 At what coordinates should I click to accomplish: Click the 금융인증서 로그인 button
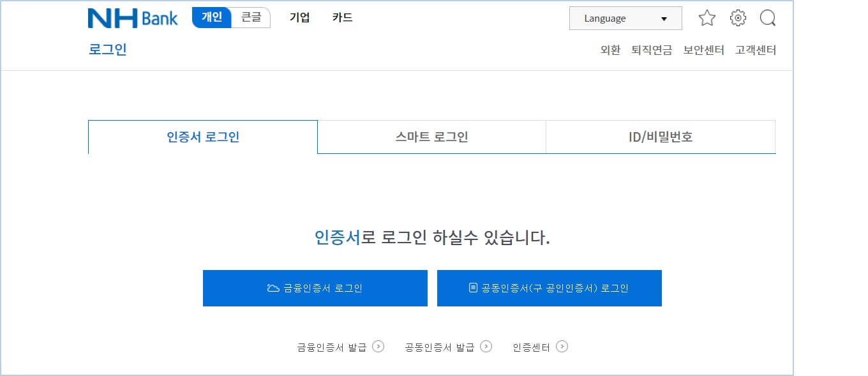click(x=315, y=288)
